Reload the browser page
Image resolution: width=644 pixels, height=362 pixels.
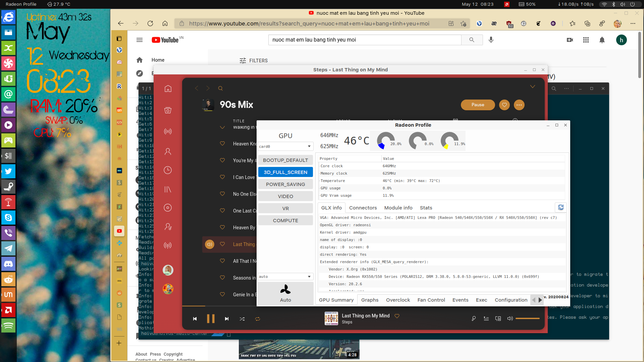coord(150,23)
